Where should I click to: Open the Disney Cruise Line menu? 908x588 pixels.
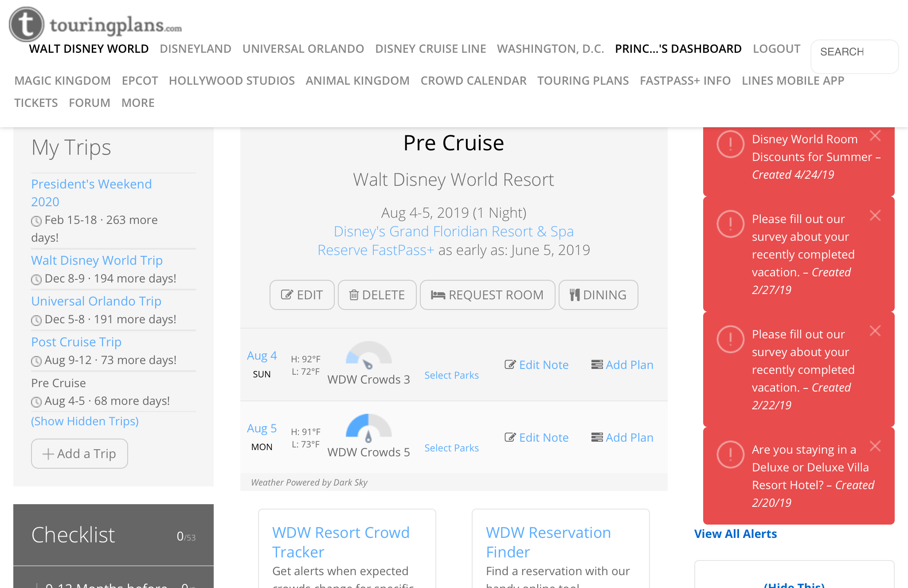[431, 49]
